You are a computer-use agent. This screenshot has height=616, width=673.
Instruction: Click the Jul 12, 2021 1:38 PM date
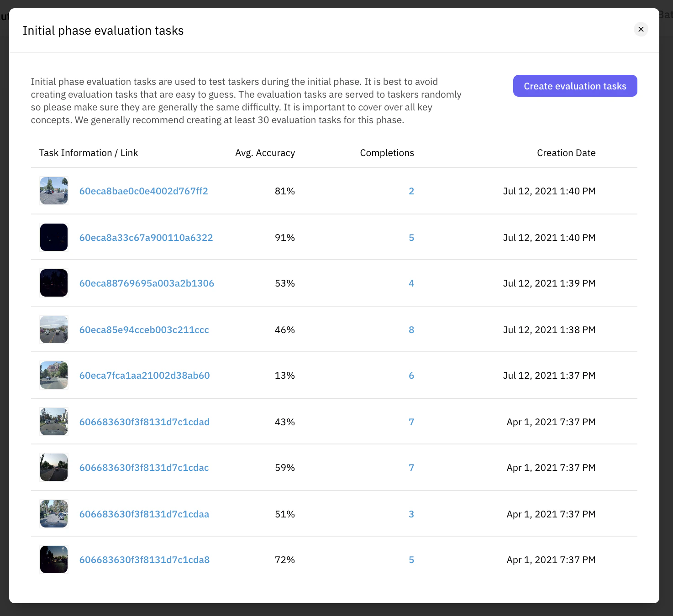549,330
